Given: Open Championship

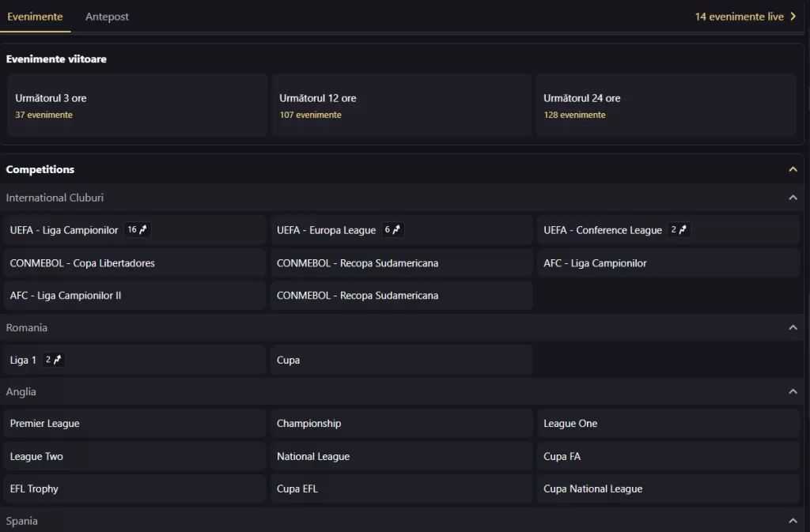Looking at the screenshot, I should pyautogui.click(x=401, y=424).
